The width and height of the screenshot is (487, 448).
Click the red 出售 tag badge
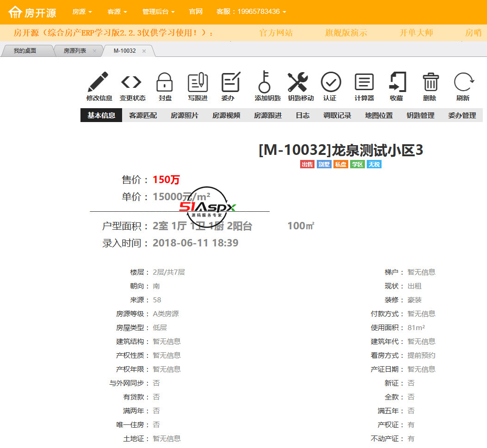[307, 165]
